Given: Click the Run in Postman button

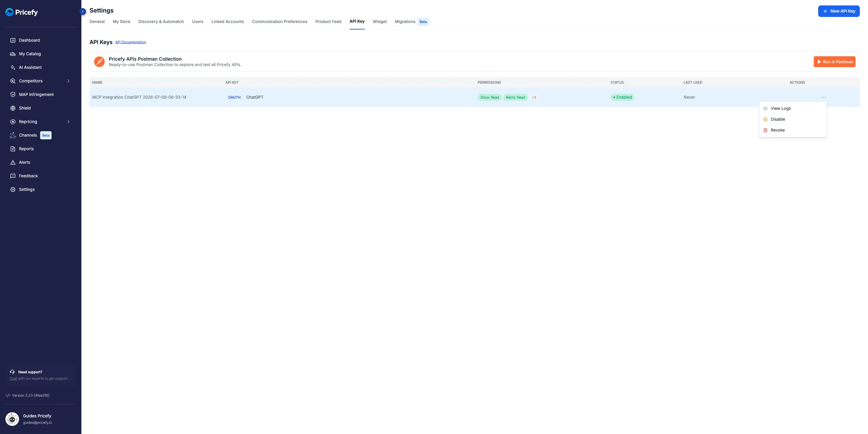Looking at the screenshot, I should tap(834, 62).
